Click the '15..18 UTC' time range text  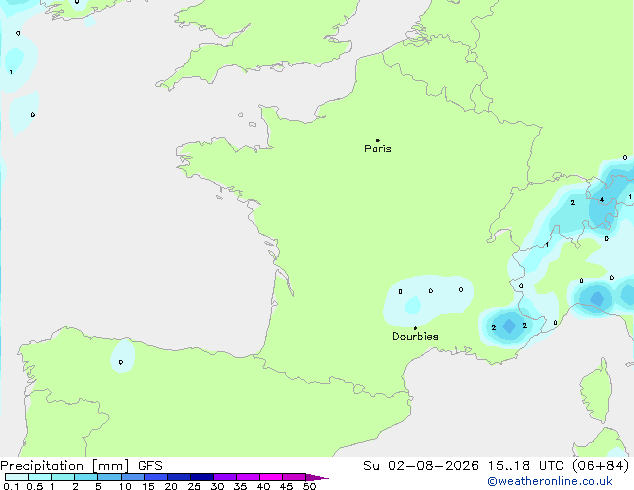pos(525,466)
